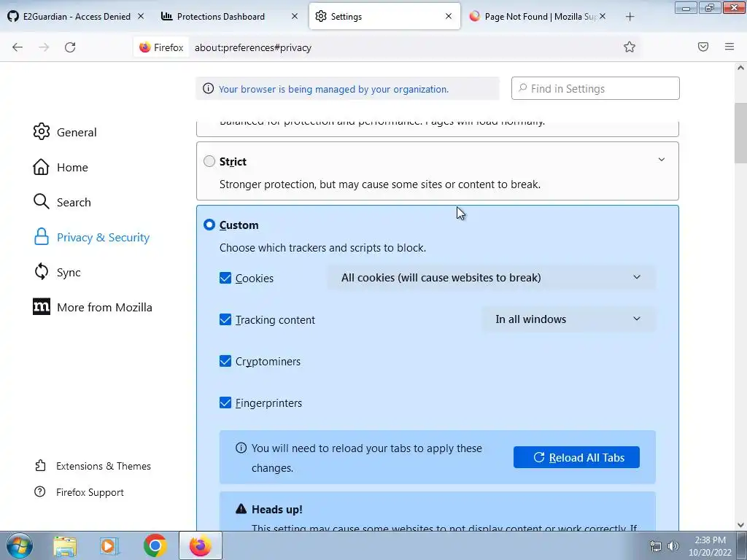Click the taskbar clock showing 2:38 PM
The height and width of the screenshot is (560, 747).
pyautogui.click(x=710, y=546)
